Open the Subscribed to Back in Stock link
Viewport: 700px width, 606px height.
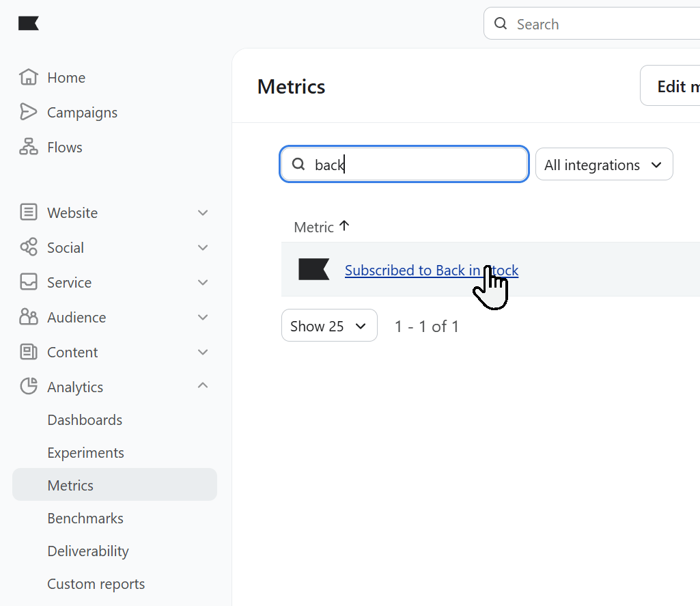point(432,270)
